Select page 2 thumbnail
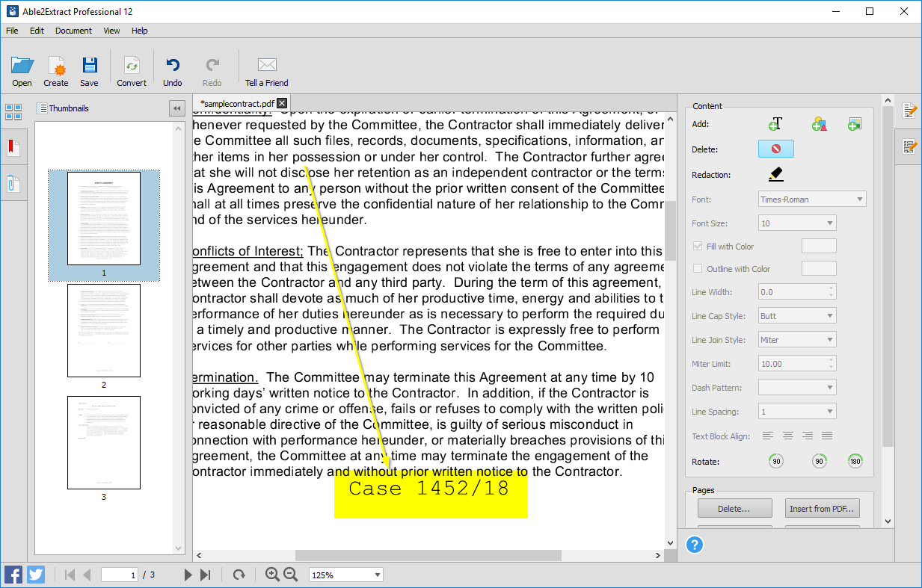The height and width of the screenshot is (588, 922). click(x=104, y=330)
